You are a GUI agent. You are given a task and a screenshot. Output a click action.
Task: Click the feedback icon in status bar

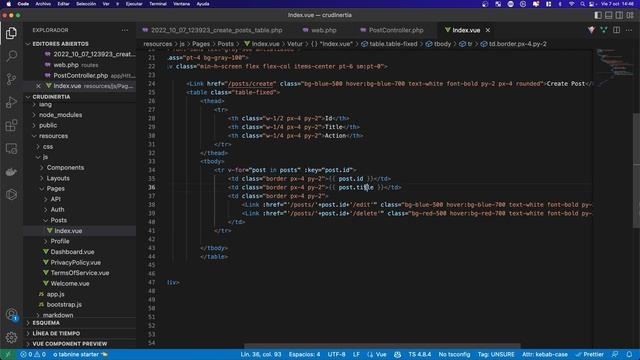click(615, 354)
